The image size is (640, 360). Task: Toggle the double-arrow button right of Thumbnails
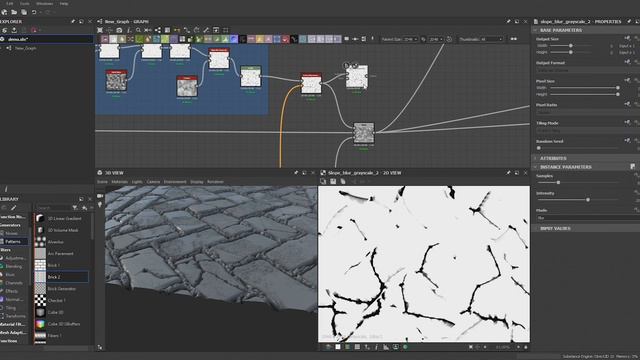coord(513,39)
